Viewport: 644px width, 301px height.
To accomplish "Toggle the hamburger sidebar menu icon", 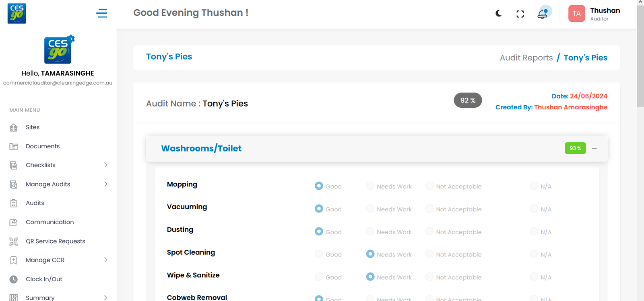I will (101, 13).
